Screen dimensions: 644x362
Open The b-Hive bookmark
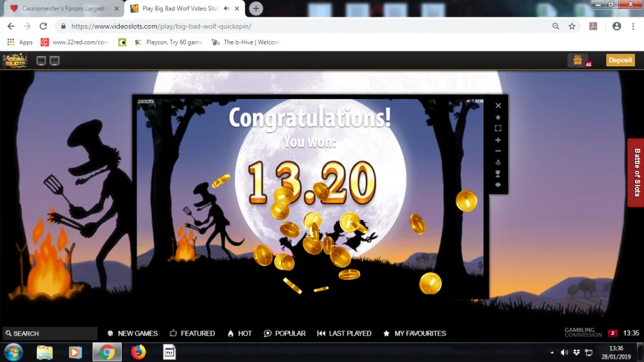245,42
